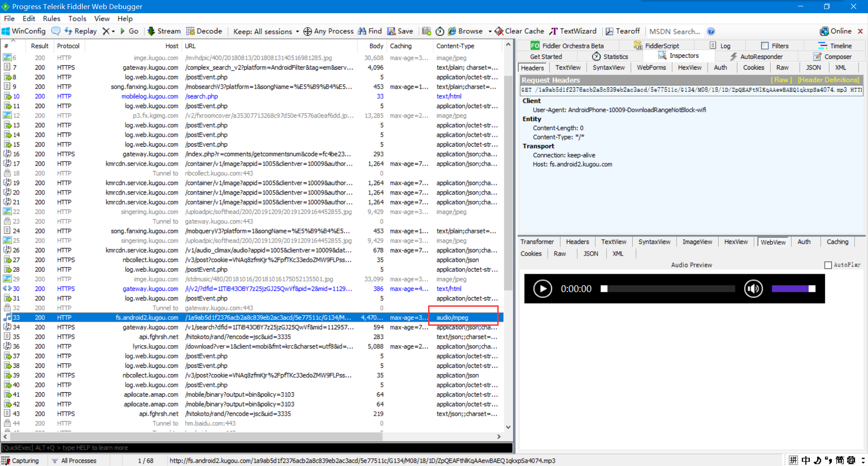The image size is (868, 466).
Task: Switch to the Get Started tab
Action: click(546, 57)
